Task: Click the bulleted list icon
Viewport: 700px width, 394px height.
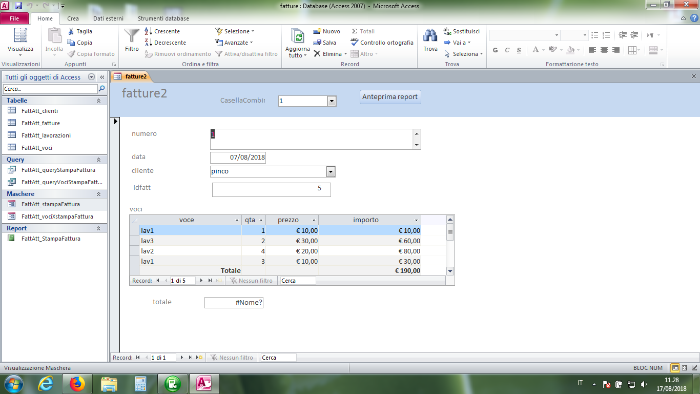Action: tap(595, 35)
